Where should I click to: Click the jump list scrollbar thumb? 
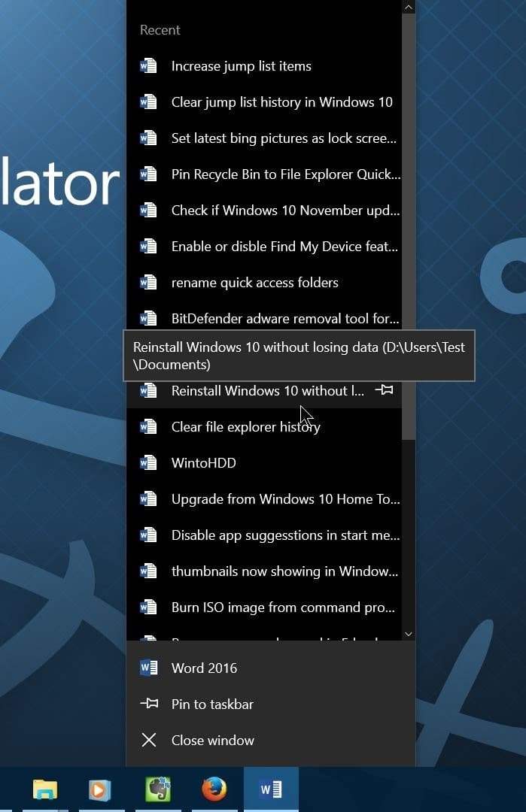point(409,227)
